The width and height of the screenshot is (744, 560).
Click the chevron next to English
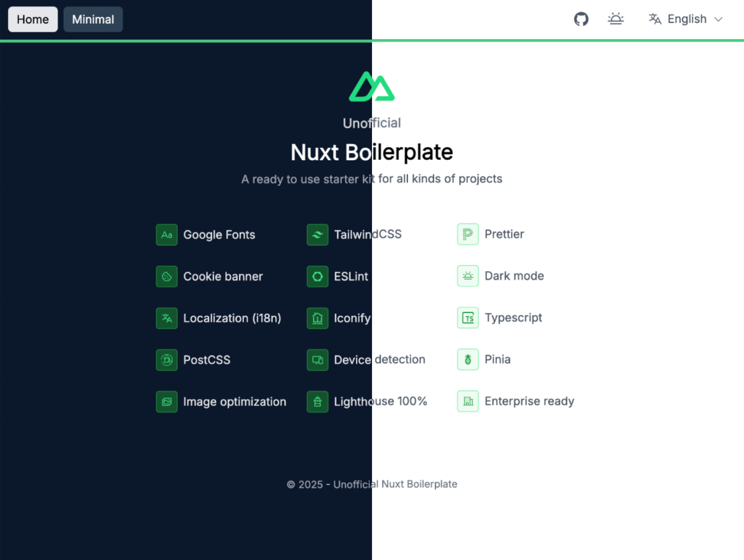coord(718,19)
